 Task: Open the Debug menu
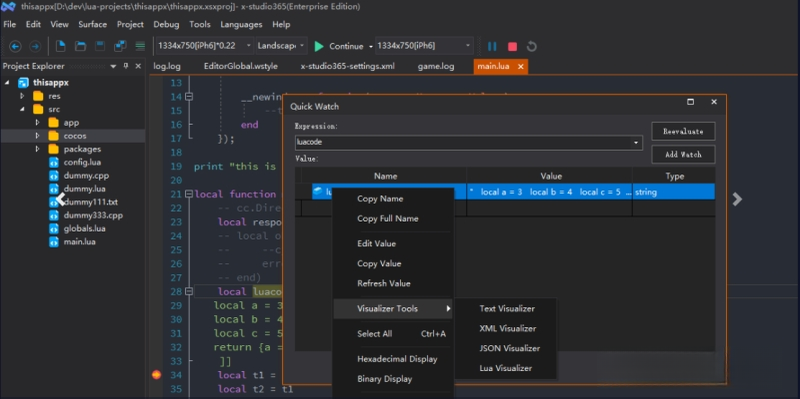(166, 24)
